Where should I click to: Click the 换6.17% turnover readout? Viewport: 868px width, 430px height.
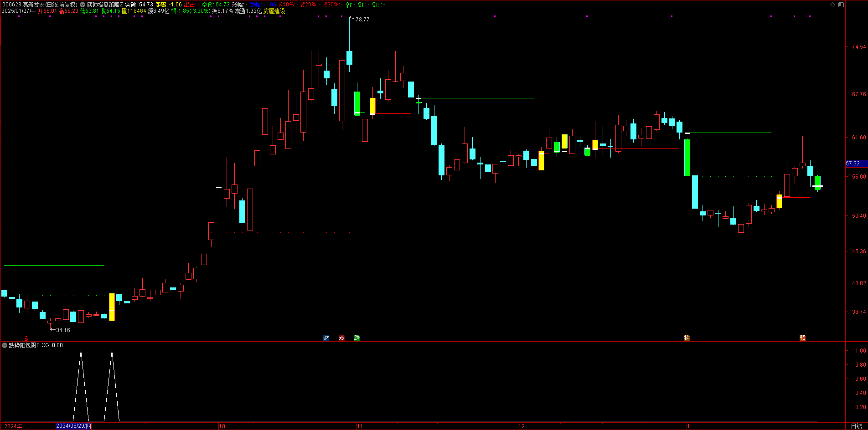tap(222, 11)
